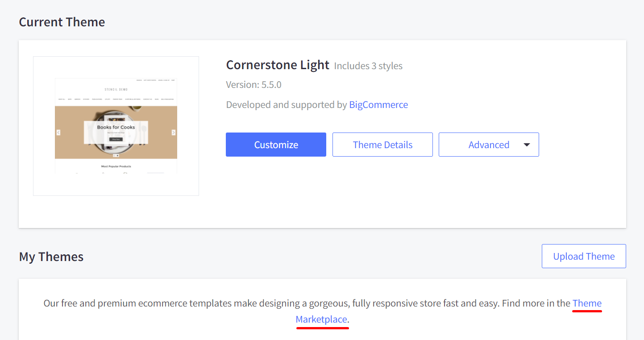Click the Current Theme heading
The width and height of the screenshot is (644, 340).
(x=62, y=22)
